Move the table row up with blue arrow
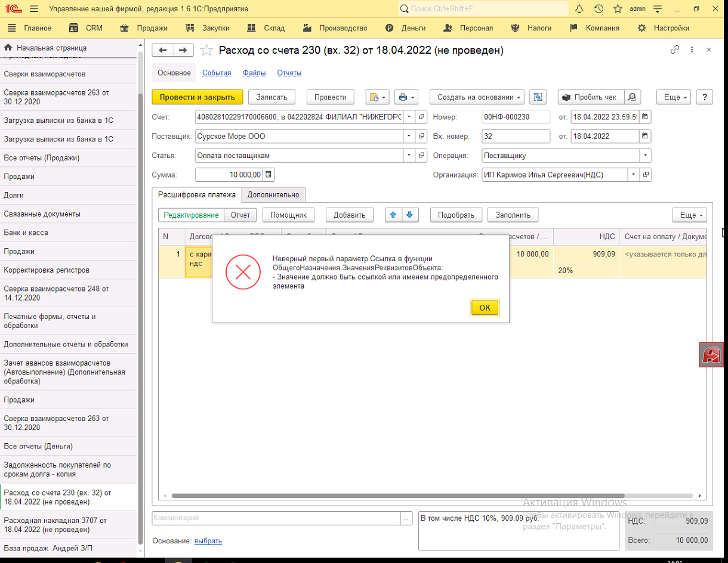The width and height of the screenshot is (728, 563). (x=392, y=215)
